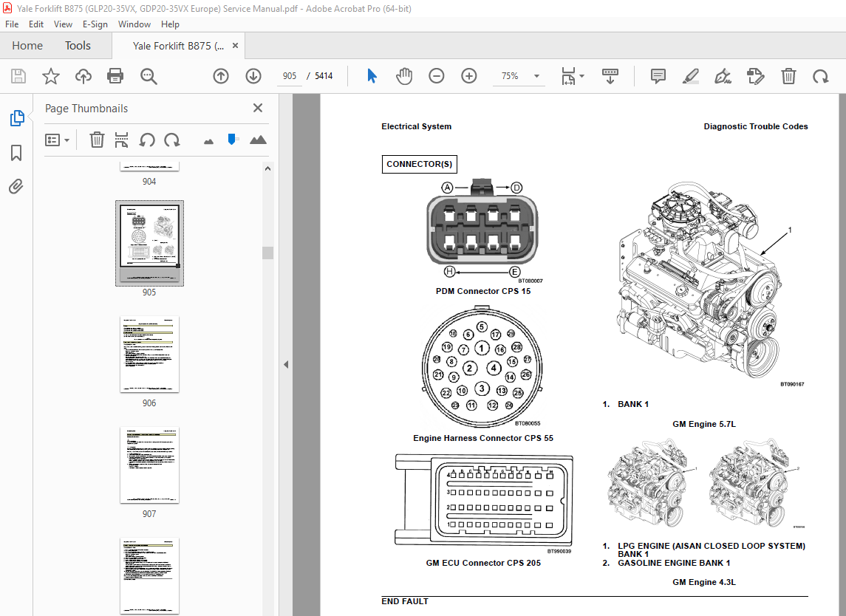Reduce thumbnail size with small mountain icon

[x=209, y=141]
